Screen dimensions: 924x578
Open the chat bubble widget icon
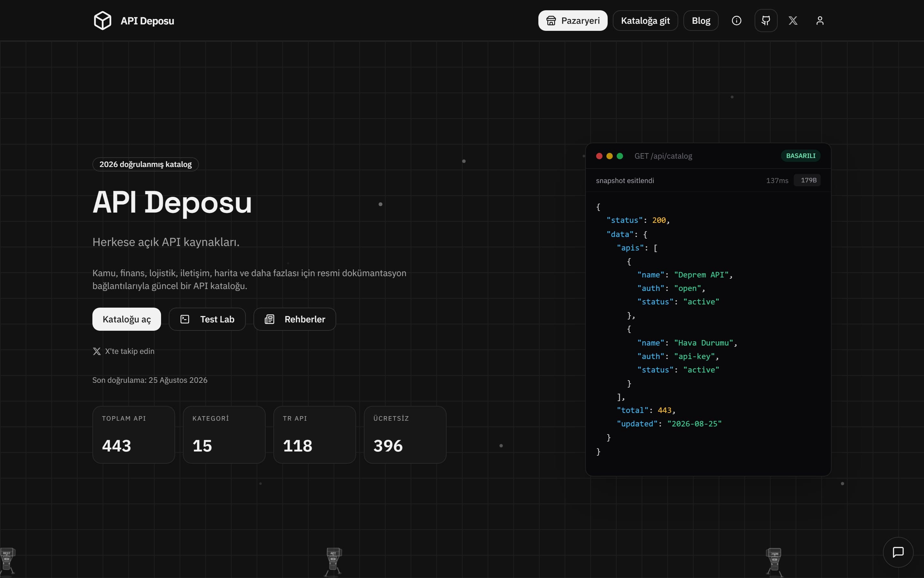(x=898, y=552)
